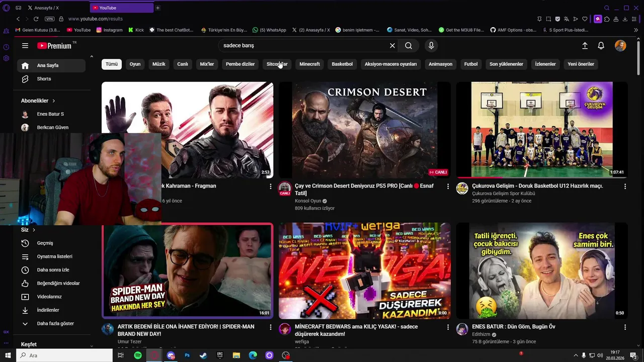Click the Windows taskbar Ara search box
This screenshot has width=644, height=362.
pos(64,355)
